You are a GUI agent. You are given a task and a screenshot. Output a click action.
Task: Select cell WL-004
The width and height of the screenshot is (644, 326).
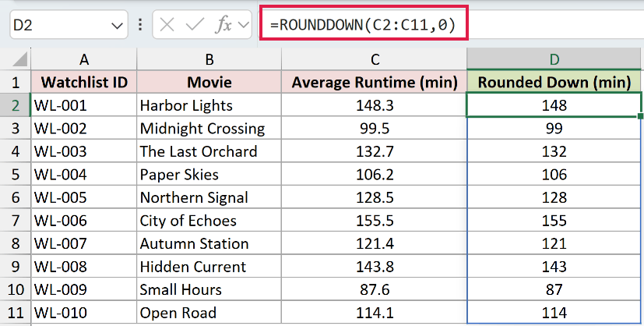point(84,174)
